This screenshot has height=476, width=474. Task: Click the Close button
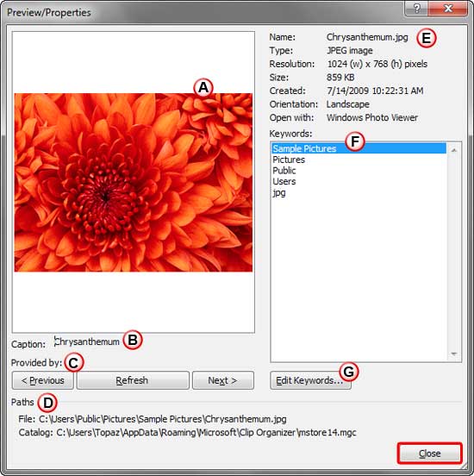tap(430, 454)
